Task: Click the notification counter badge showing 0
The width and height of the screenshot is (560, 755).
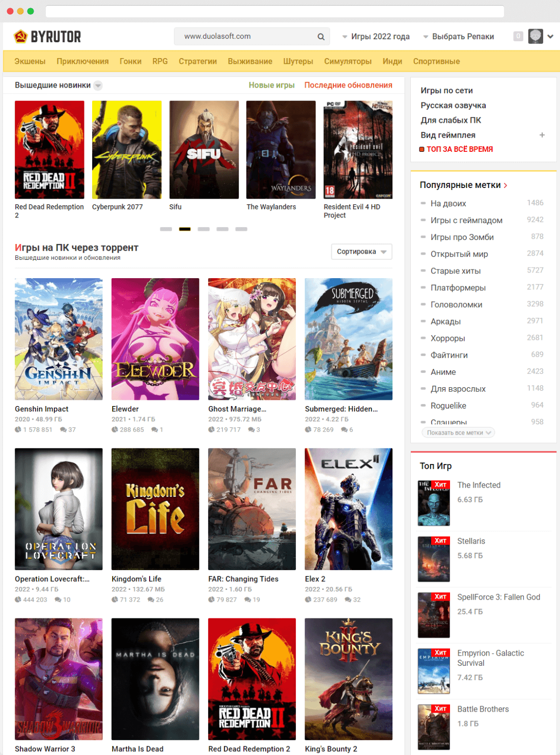Action: (x=518, y=36)
